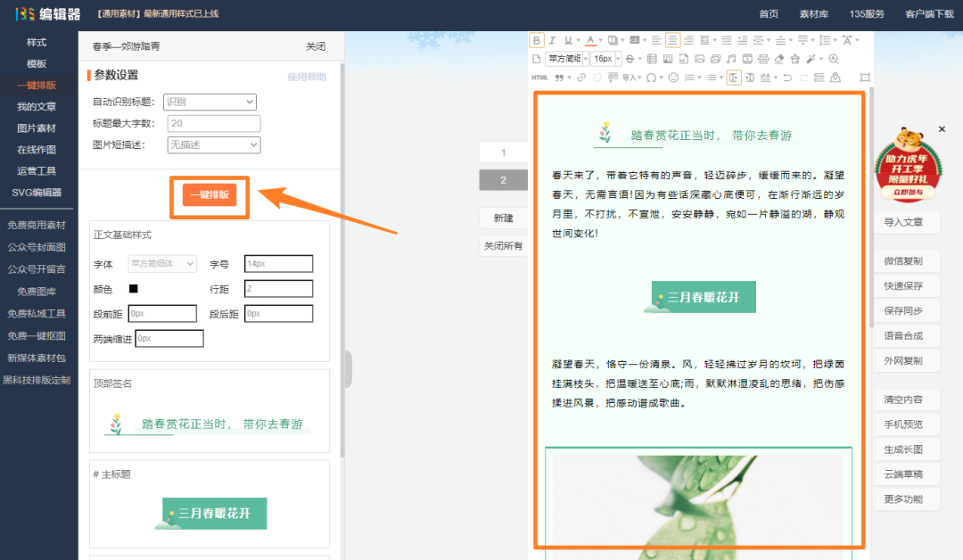Image resolution: width=963 pixels, height=560 pixels.
Task: Insert a table with the grid icon
Action: coord(652,59)
